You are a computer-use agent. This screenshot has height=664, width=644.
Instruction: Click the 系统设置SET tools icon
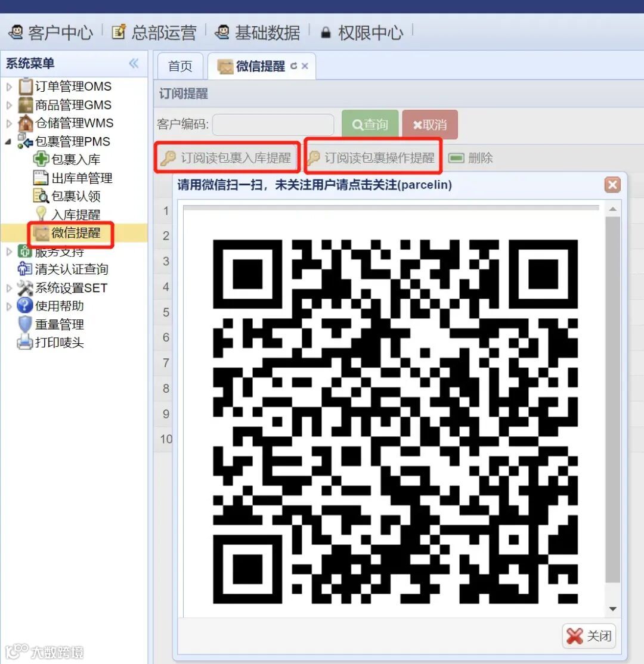(25, 288)
